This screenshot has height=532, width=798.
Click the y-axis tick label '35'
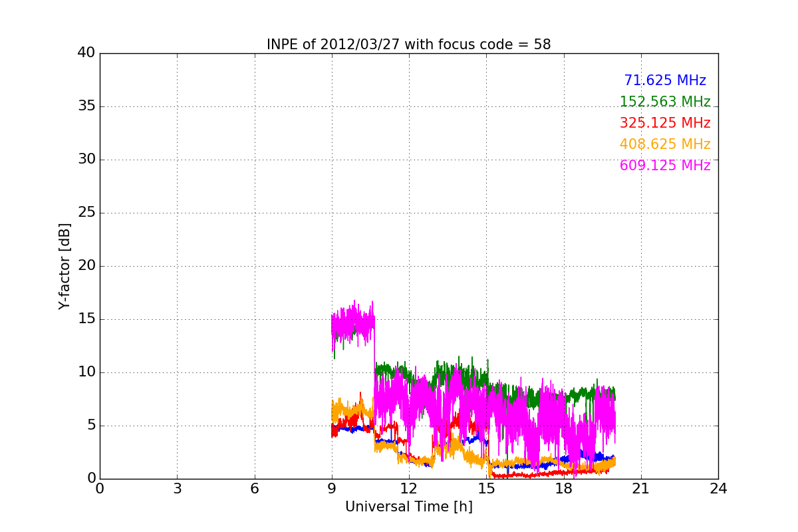pos(86,106)
